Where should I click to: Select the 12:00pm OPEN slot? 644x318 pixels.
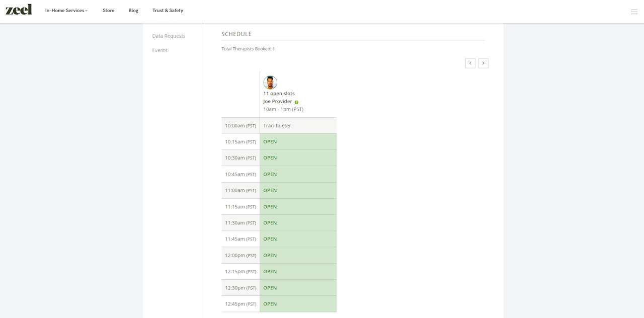[298, 256]
